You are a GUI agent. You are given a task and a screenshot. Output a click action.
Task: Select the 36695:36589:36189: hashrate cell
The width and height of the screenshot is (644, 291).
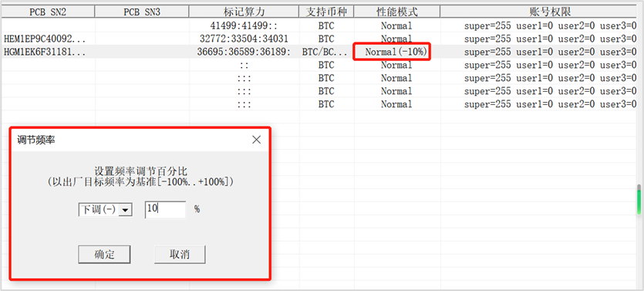pyautogui.click(x=244, y=52)
